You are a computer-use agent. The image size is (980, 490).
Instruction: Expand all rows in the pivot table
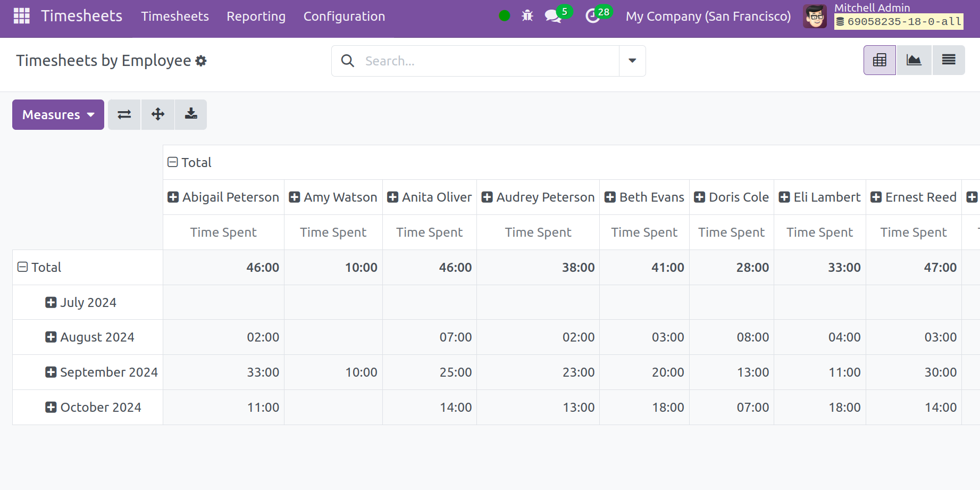pyautogui.click(x=157, y=114)
